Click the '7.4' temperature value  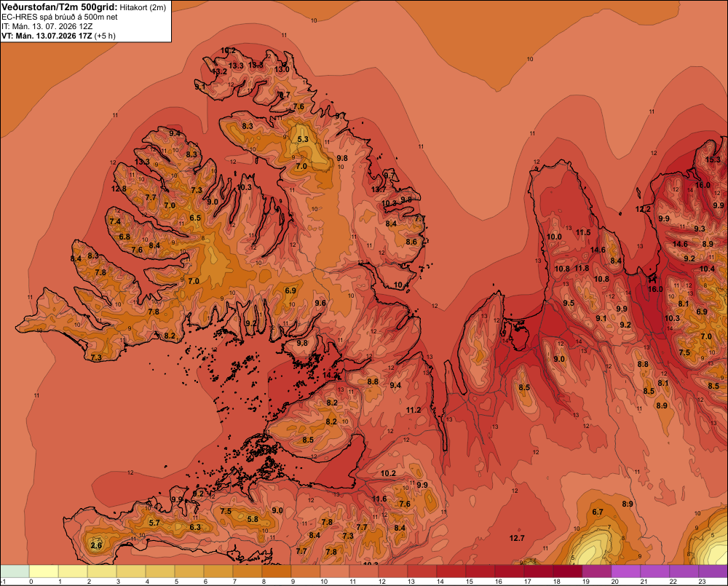coord(115,221)
